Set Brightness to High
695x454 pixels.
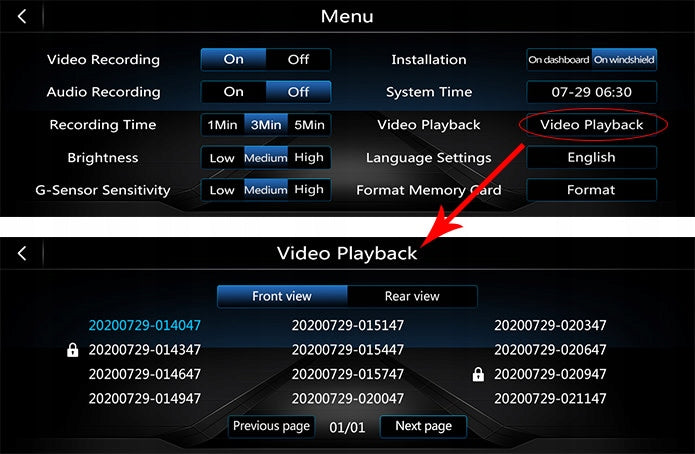pyautogui.click(x=309, y=157)
